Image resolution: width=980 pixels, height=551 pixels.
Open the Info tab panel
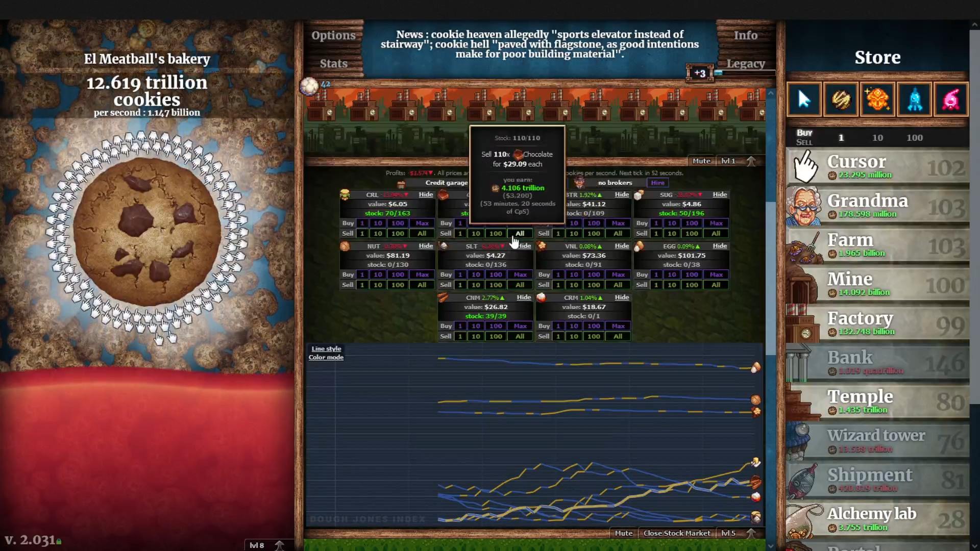pyautogui.click(x=746, y=35)
